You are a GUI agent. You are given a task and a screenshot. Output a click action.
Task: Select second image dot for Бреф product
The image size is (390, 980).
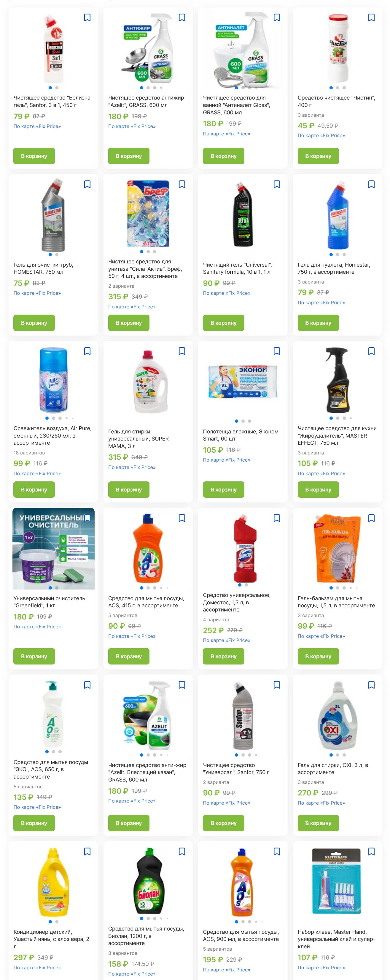[x=148, y=252]
